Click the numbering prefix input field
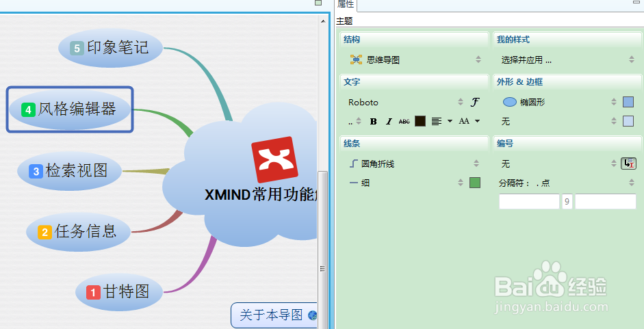Screen dimensions: 644x329 [x=529, y=202]
